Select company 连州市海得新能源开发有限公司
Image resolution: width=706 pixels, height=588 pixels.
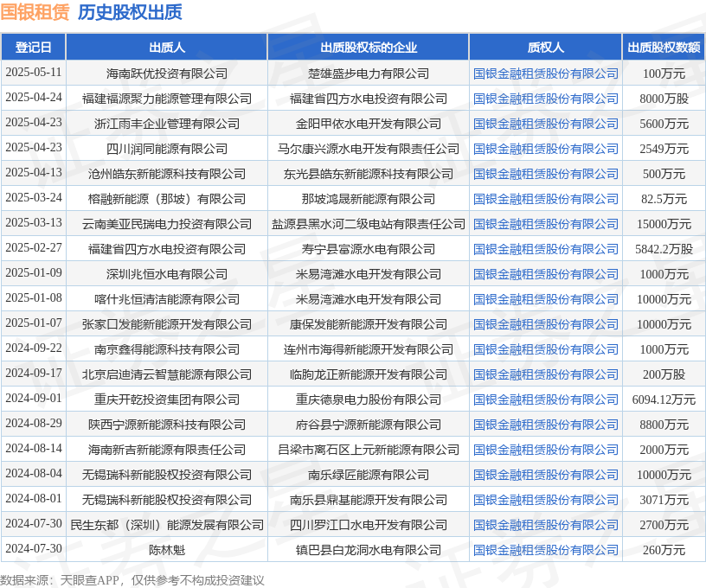click(369, 349)
